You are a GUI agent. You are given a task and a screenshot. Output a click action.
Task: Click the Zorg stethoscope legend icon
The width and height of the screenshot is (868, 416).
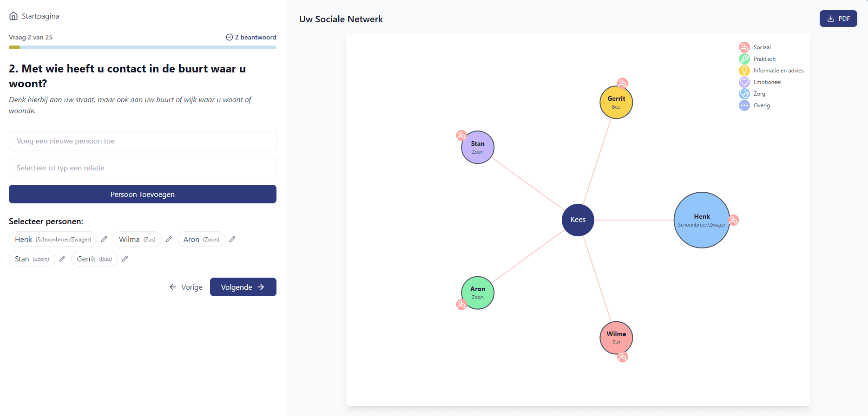point(744,94)
